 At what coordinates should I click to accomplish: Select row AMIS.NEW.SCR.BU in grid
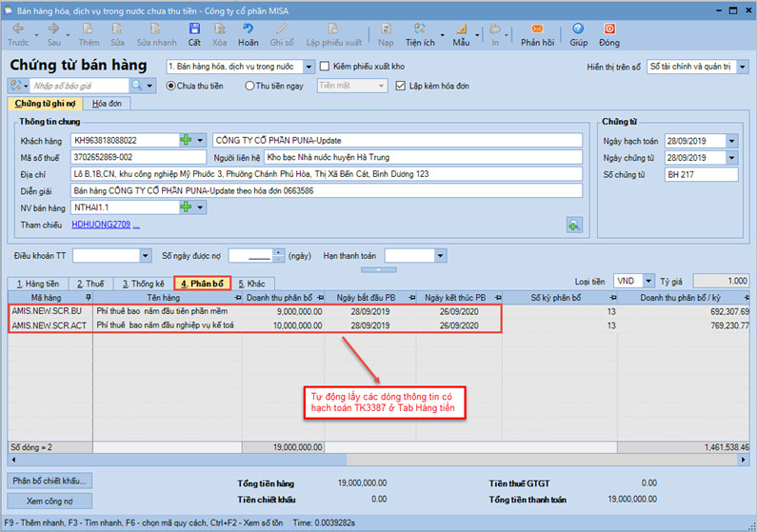(379, 311)
